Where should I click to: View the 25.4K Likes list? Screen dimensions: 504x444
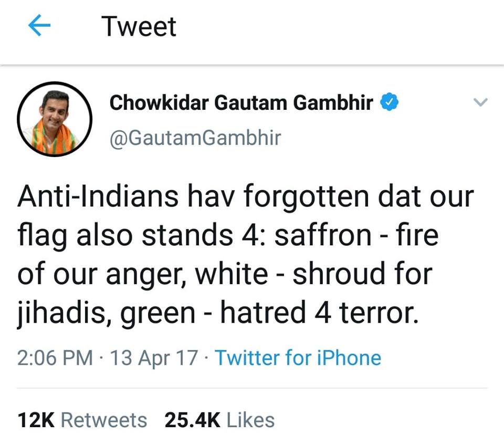(219, 420)
